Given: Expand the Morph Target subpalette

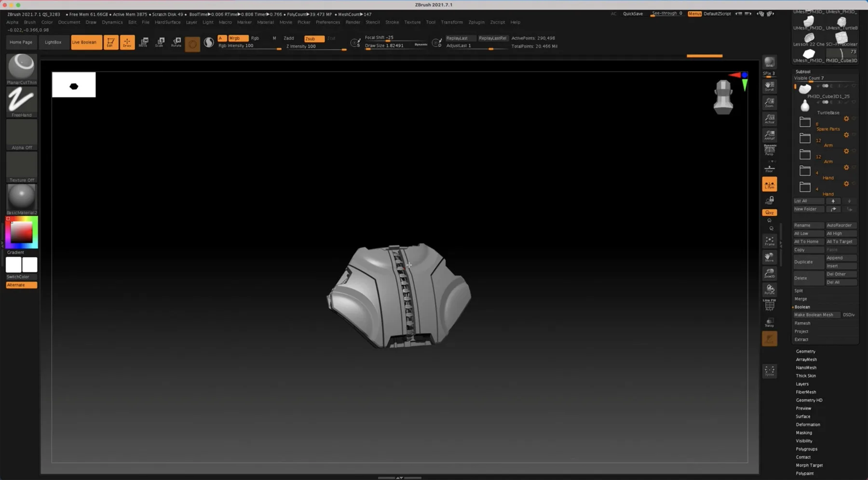Looking at the screenshot, I should click(x=810, y=465).
